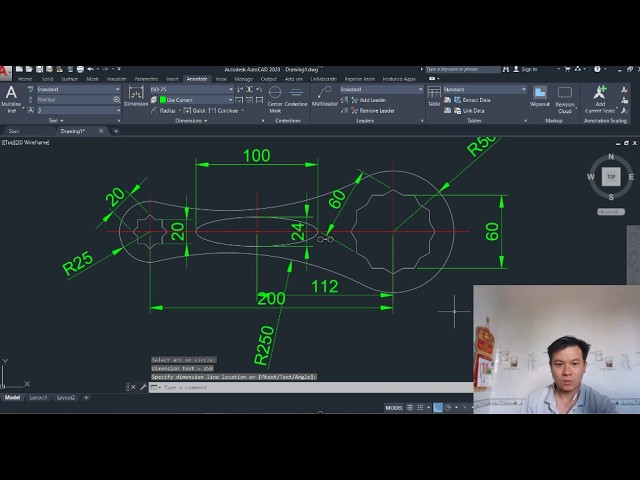Click the Redo arrow icon
The height and width of the screenshot is (480, 640).
pyautogui.click(x=105, y=69)
